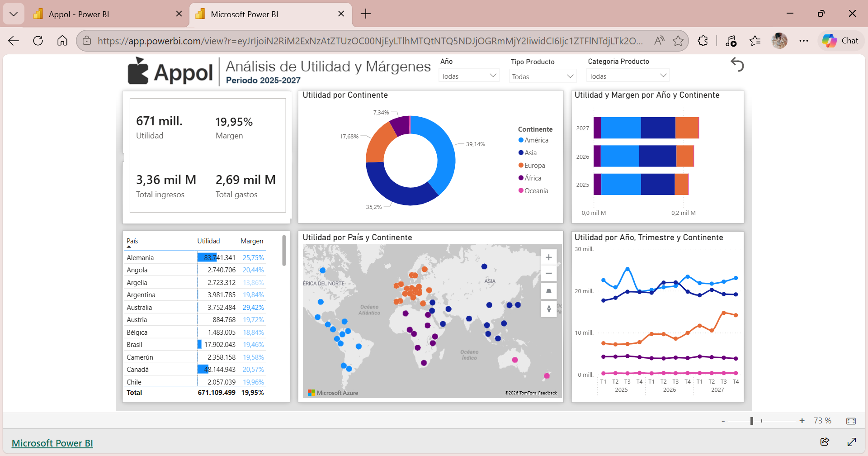Open browser extensions puzzle icon
The image size is (868, 456).
pyautogui.click(x=703, y=41)
